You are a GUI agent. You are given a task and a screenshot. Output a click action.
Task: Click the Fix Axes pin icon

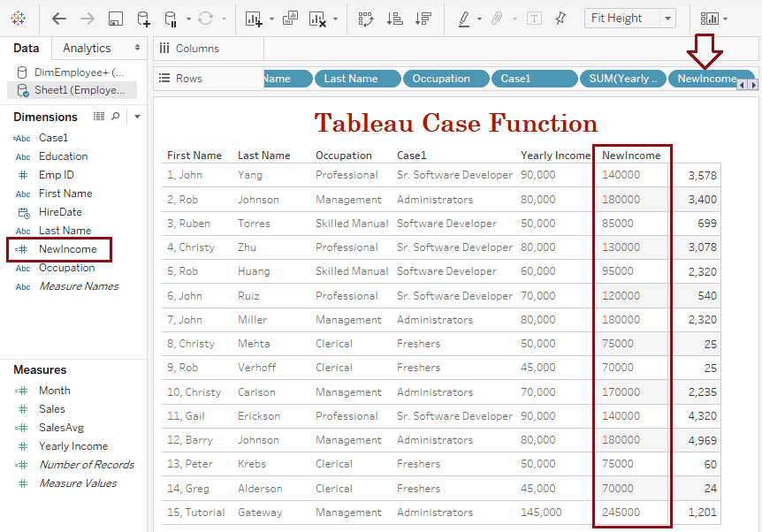pos(560,19)
